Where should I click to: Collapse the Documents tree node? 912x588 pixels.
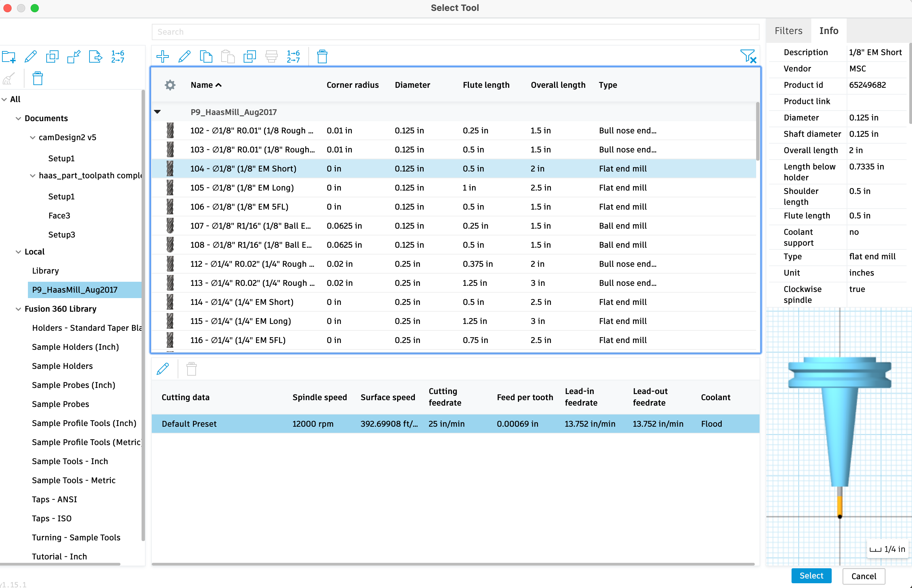tap(19, 118)
